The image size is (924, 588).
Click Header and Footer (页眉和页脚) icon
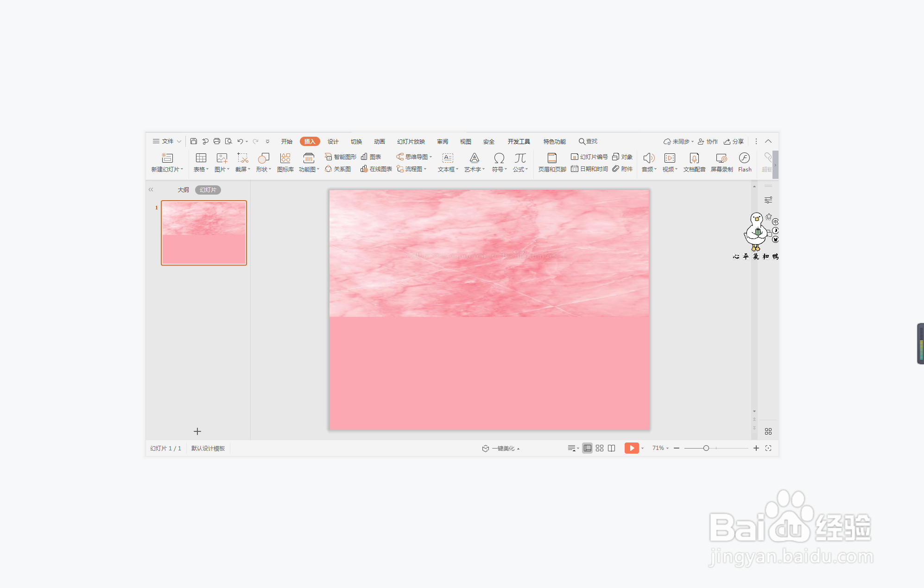coord(552,158)
